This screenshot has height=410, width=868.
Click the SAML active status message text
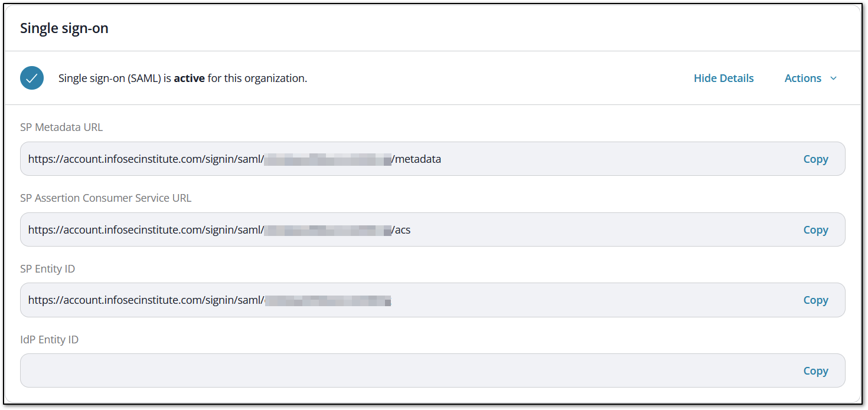(182, 78)
